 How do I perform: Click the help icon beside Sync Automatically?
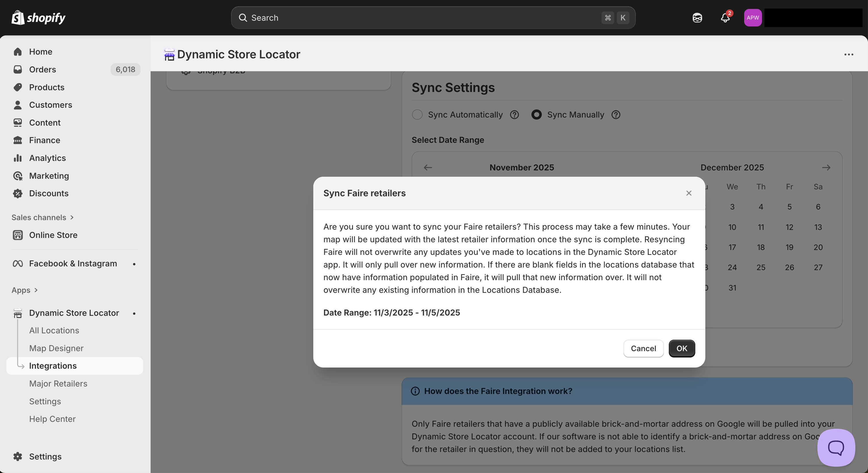point(514,115)
